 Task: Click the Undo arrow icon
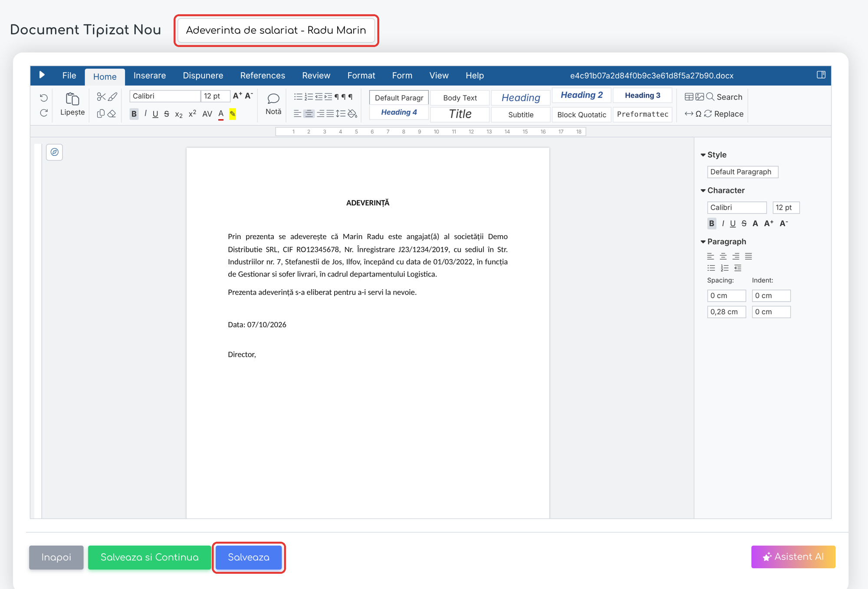[44, 98]
